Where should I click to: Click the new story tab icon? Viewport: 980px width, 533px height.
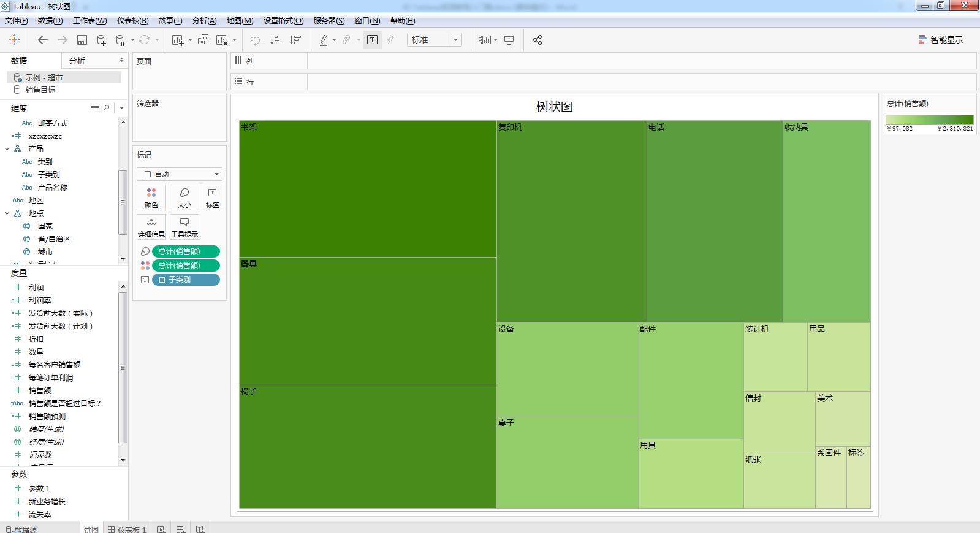[200, 529]
